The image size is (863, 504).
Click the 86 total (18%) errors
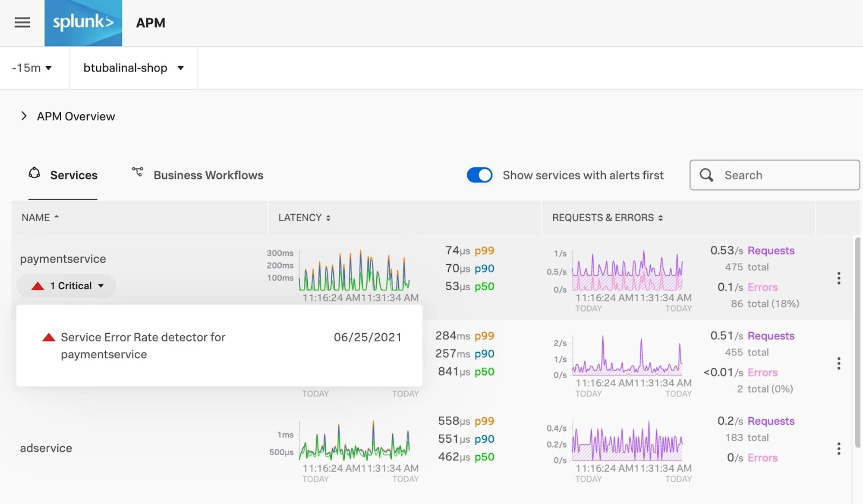point(765,304)
